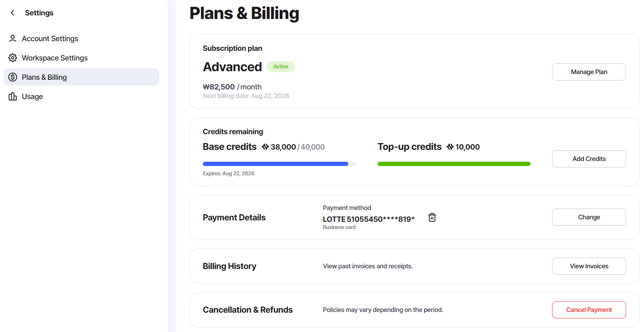Screen dimensions: 644x332
Task: Click the Account Settings person icon
Action: click(x=13, y=38)
